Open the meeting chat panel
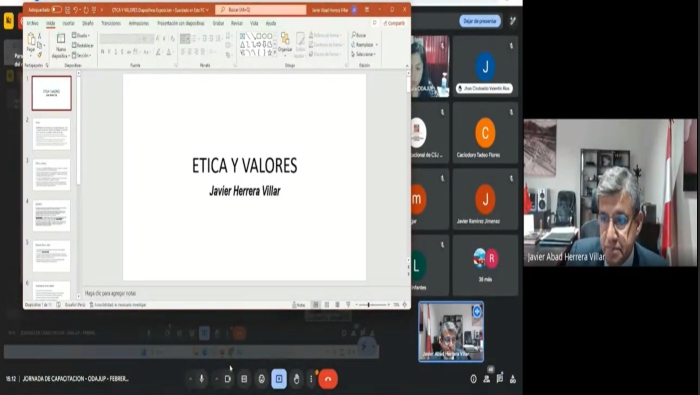Screen dimensions: 700x395 (500, 379)
